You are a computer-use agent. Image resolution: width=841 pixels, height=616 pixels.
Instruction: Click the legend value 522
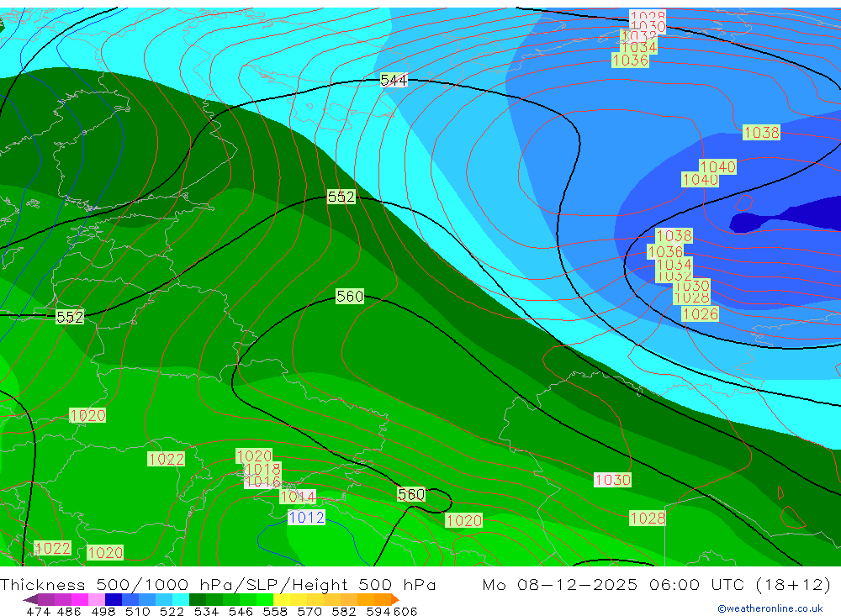pos(172,611)
